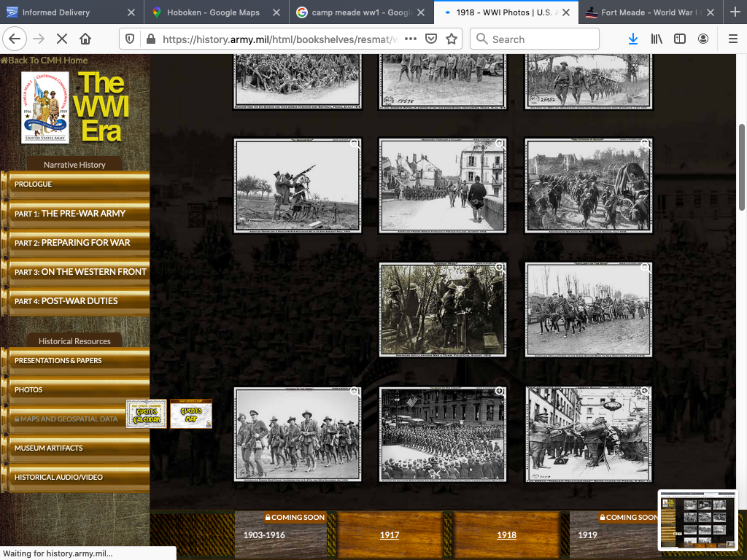Show the Firefox sidebars

pyautogui.click(x=680, y=39)
